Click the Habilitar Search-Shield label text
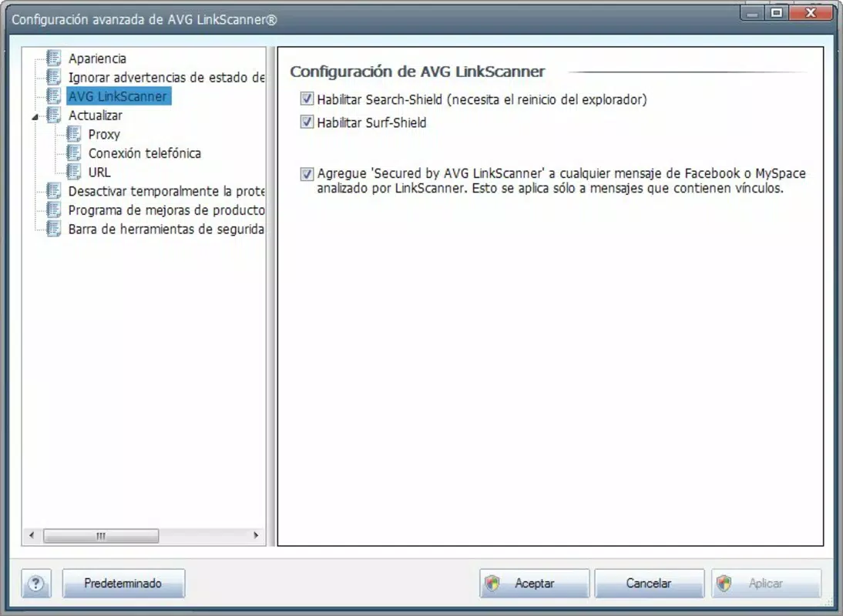This screenshot has height=616, width=843. (x=482, y=99)
